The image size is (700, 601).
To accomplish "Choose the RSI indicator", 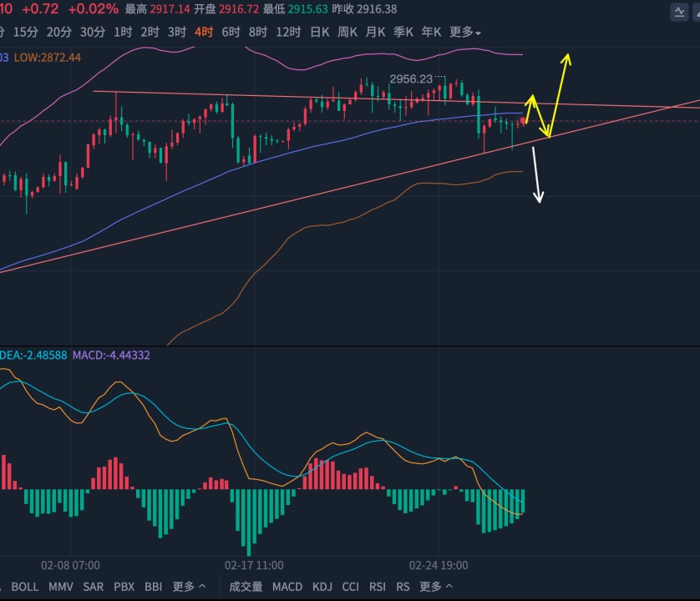I will pos(378,586).
